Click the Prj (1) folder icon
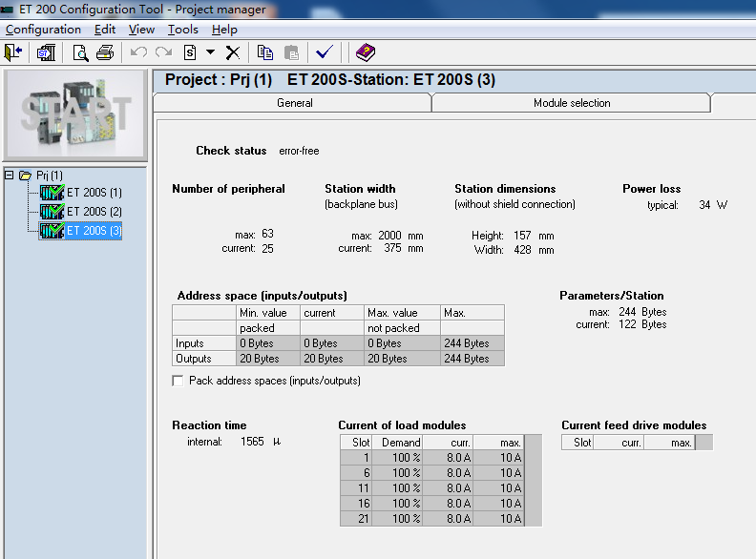Image resolution: width=756 pixels, height=559 pixels. point(25,176)
